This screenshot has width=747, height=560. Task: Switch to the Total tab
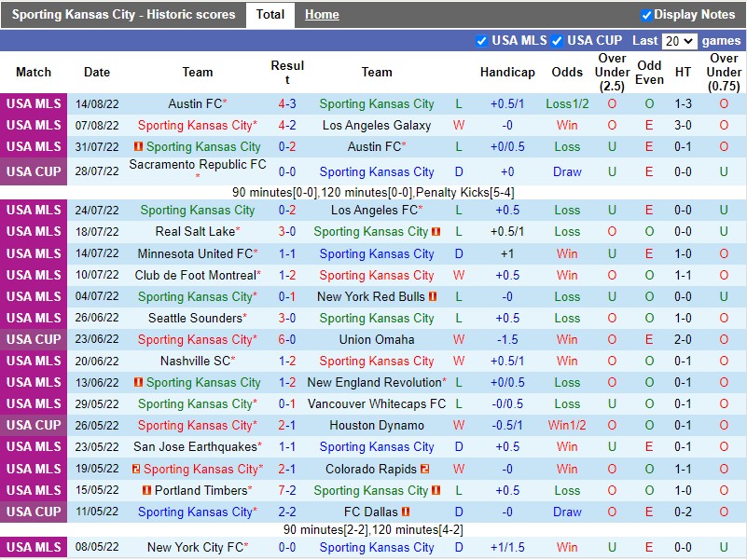coord(270,15)
